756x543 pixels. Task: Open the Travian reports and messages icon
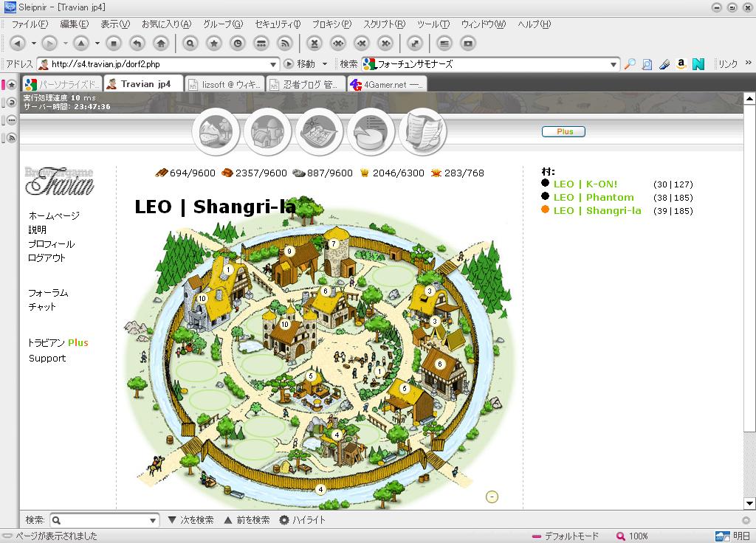[422, 131]
